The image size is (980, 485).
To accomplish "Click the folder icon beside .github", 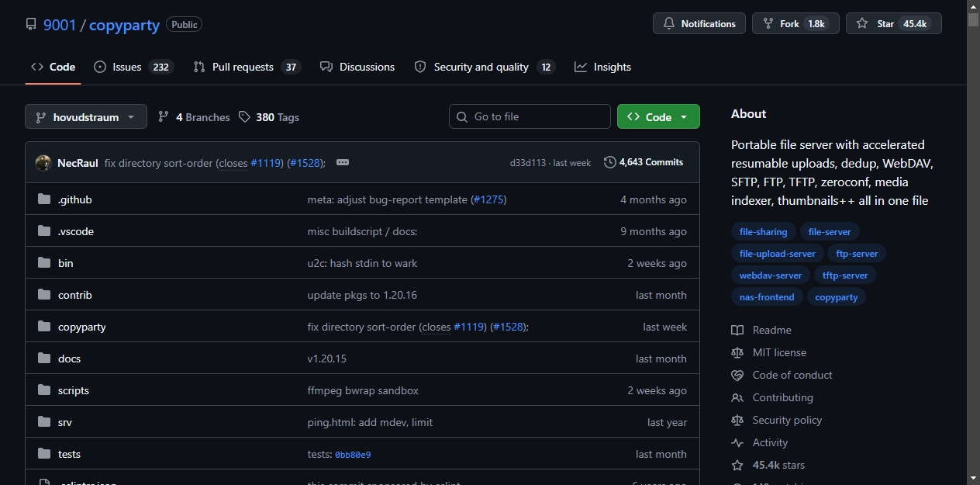I will [x=44, y=199].
